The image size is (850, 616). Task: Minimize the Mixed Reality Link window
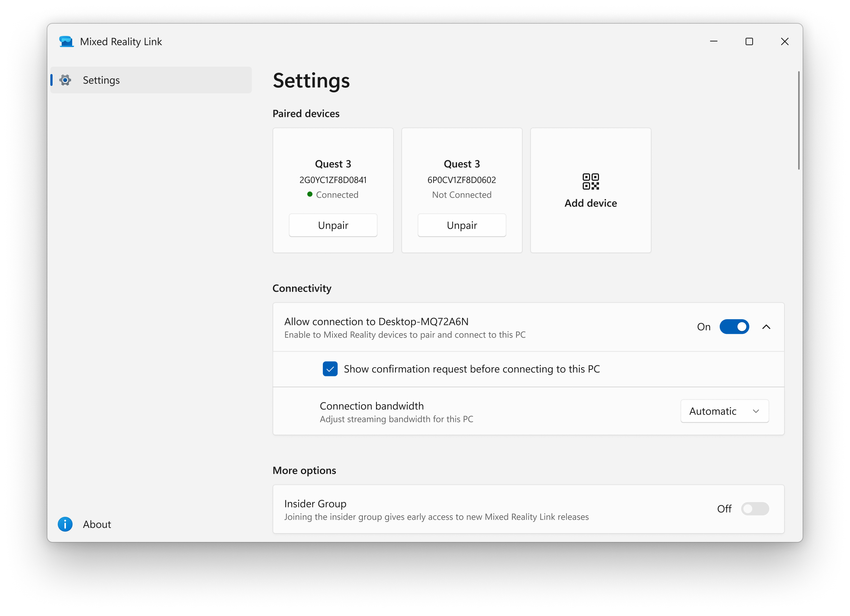[x=714, y=41]
